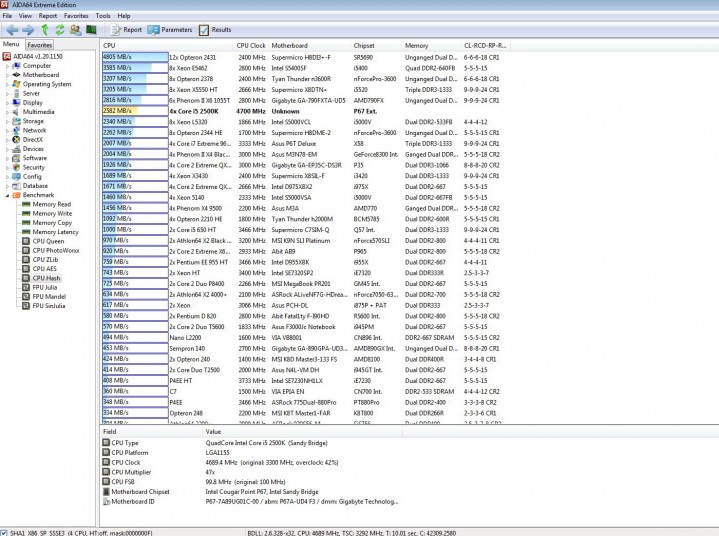
Task: Expand the Storage tree node
Action: pos(7,122)
